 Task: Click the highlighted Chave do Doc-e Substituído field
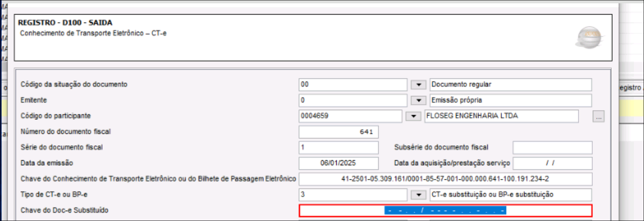445,210
